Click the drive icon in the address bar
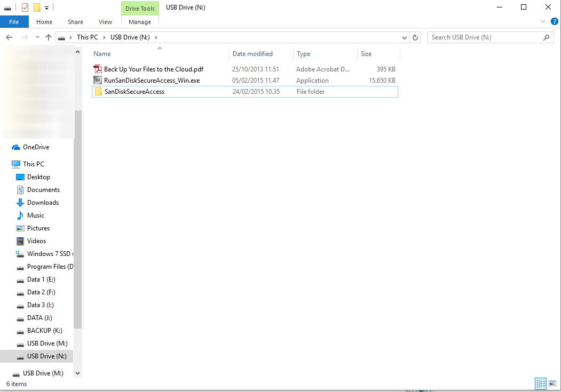This screenshot has width=561, height=392. [x=61, y=37]
